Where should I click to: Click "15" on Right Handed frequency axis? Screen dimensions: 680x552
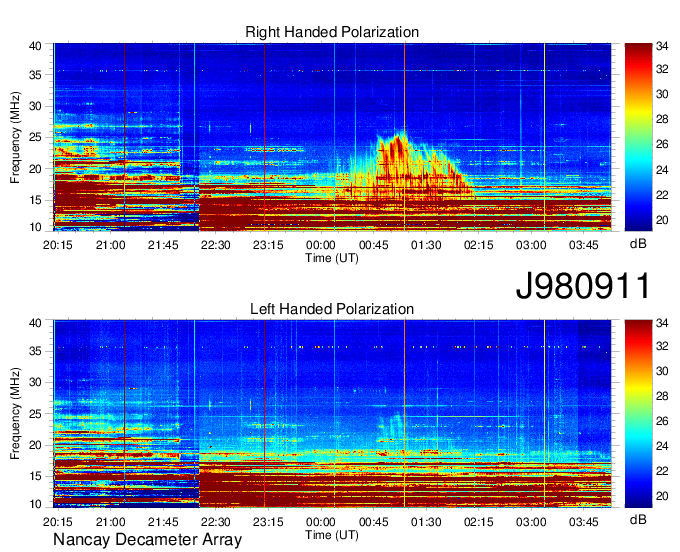coord(35,200)
